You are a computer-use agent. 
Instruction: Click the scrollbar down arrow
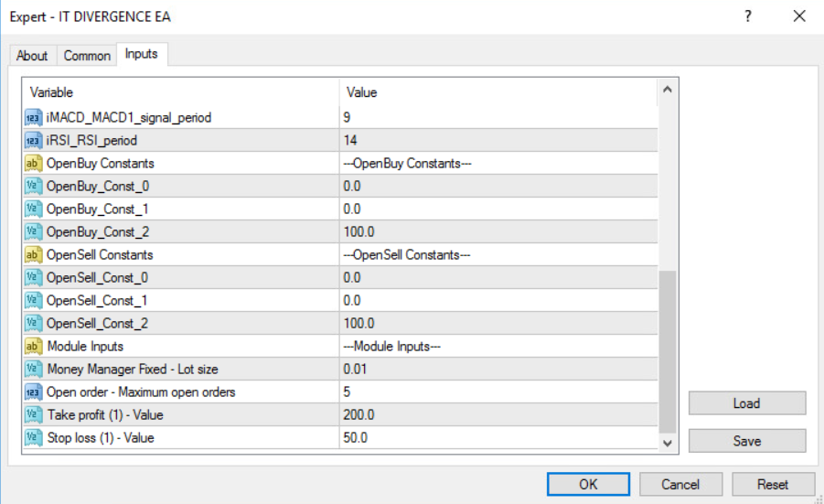click(x=668, y=443)
